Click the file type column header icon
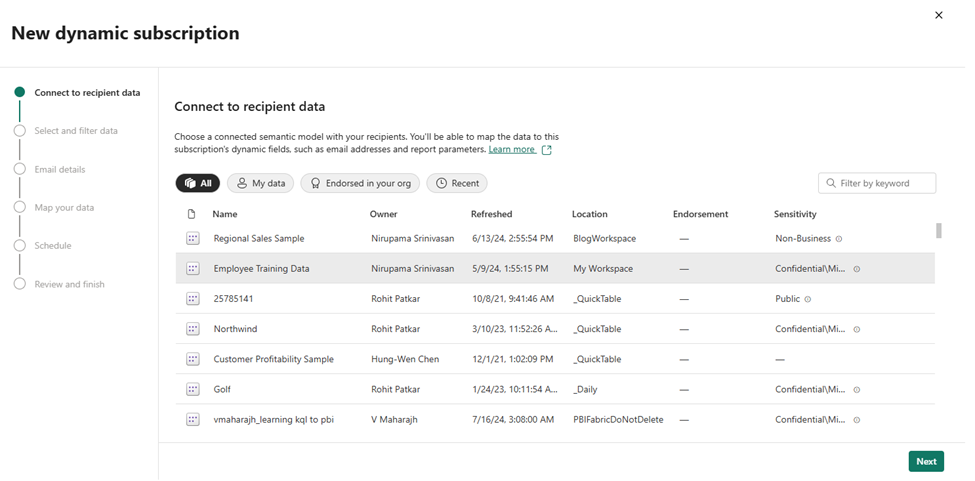Screen dimensions: 975x481 (x=192, y=214)
